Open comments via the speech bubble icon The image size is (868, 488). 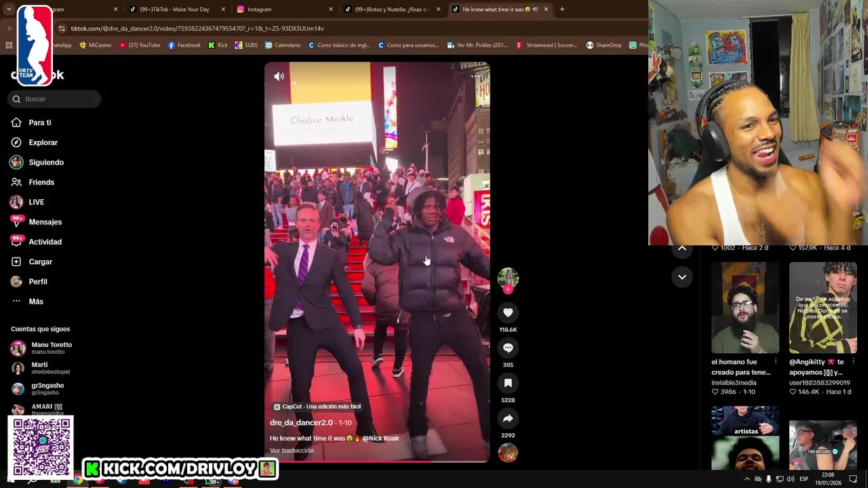click(508, 348)
